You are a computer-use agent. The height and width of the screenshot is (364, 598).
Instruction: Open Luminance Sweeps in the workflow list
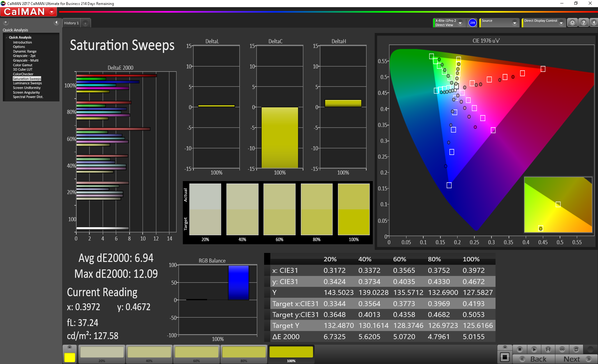(27, 83)
